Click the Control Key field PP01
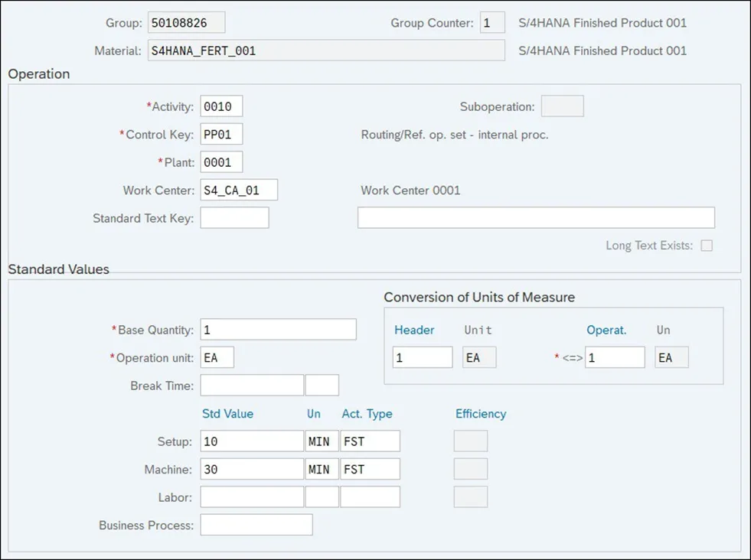751x560 pixels. (x=221, y=135)
